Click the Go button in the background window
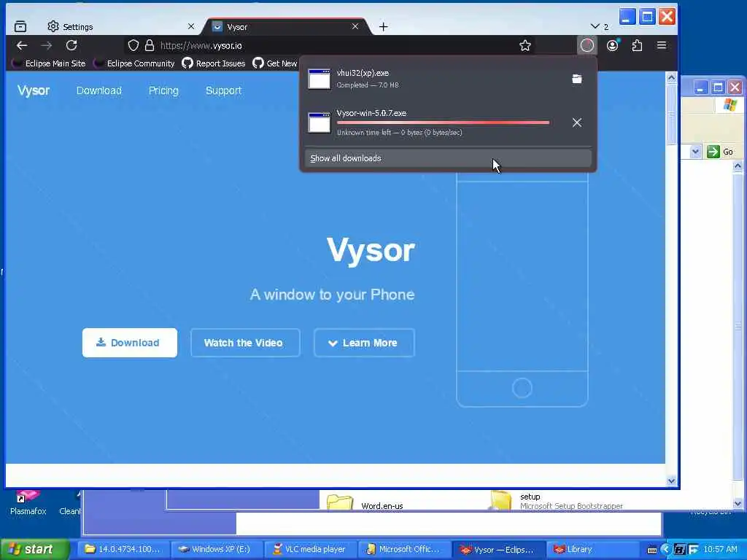Image resolution: width=747 pixels, height=560 pixels. [720, 152]
